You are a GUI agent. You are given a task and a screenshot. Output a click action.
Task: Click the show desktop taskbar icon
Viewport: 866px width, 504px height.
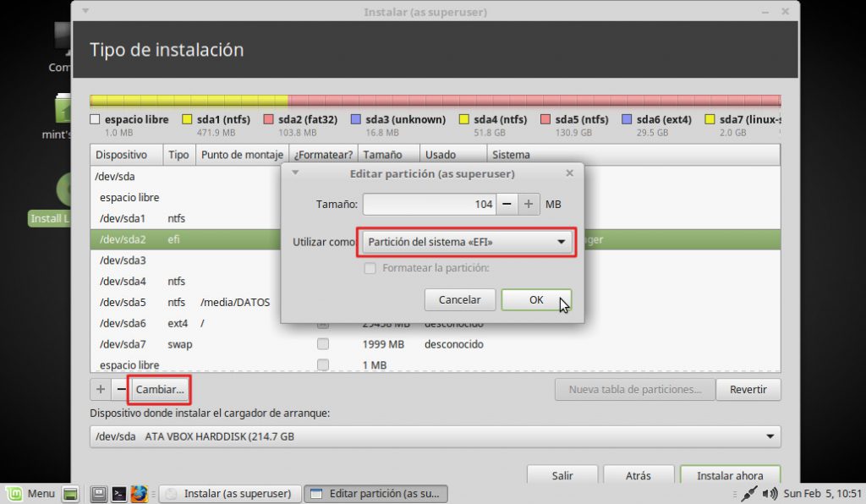(70, 493)
